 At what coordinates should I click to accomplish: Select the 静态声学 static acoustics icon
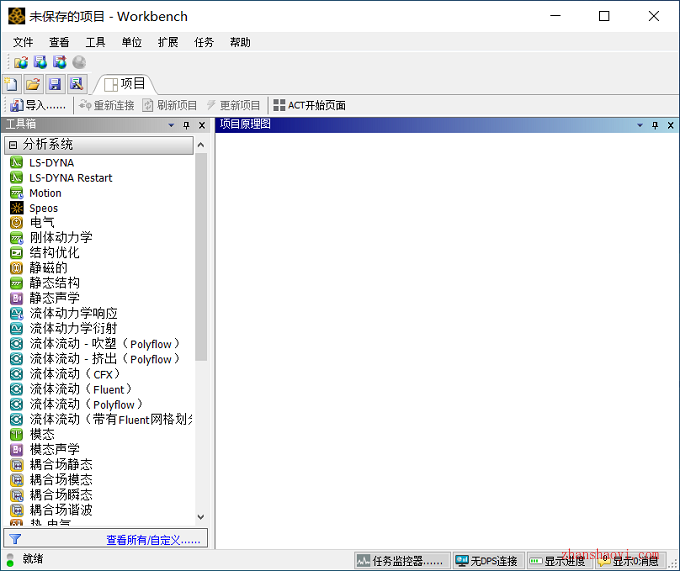pyautogui.click(x=16, y=298)
